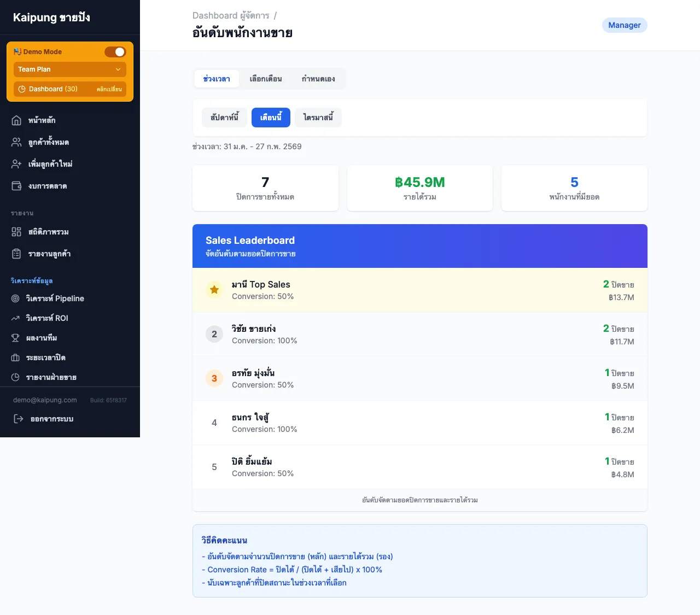The image size is (700, 615).
Task: Click the สัปดาห์นี้ period button
Action: tap(224, 118)
